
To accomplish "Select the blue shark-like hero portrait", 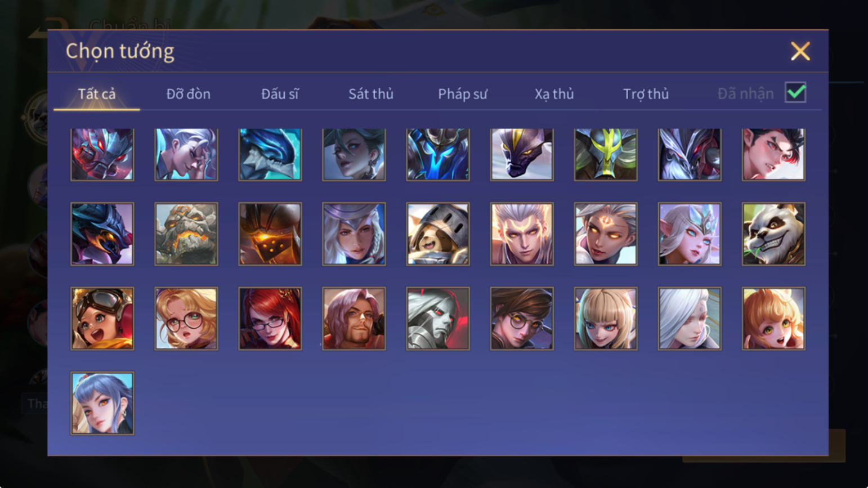I will click(270, 154).
